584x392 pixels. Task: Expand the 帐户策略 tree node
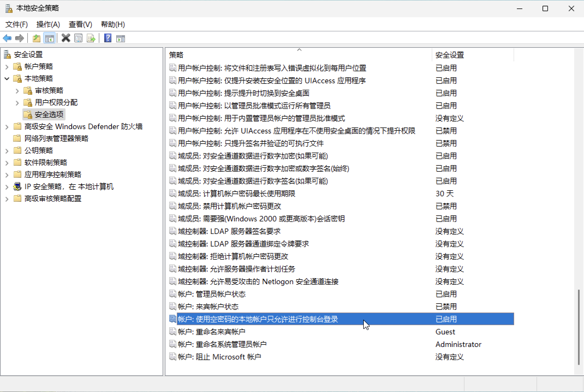click(7, 67)
